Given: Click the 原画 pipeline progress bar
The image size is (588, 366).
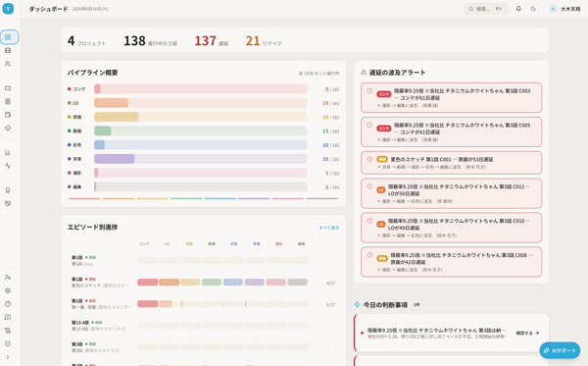Looking at the screenshot, I should click(201, 117).
